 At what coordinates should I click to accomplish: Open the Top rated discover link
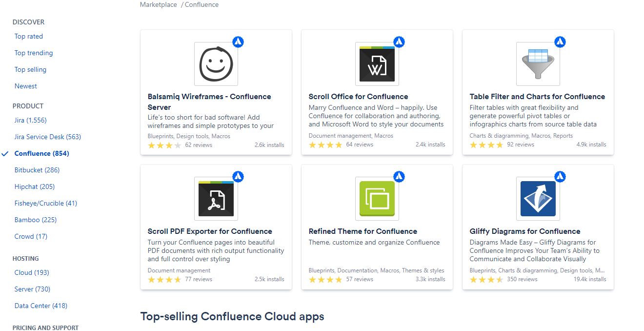point(29,36)
